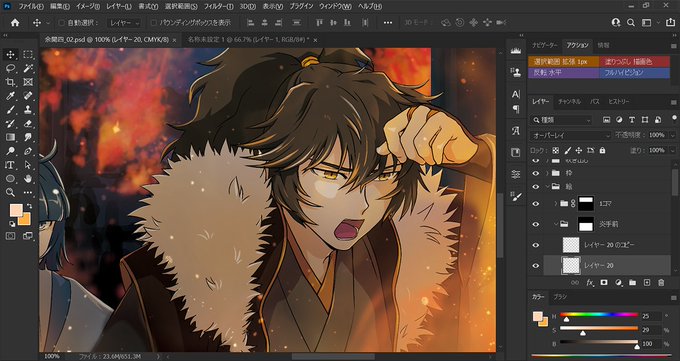Enable the 自動選択 checkbox
This screenshot has width=680, height=361.
coord(62,23)
